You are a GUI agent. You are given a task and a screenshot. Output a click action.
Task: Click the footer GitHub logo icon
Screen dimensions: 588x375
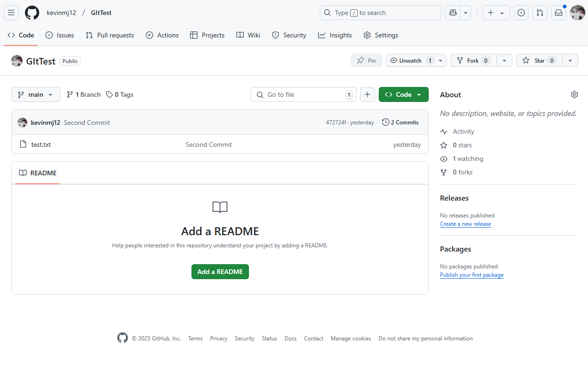point(122,338)
